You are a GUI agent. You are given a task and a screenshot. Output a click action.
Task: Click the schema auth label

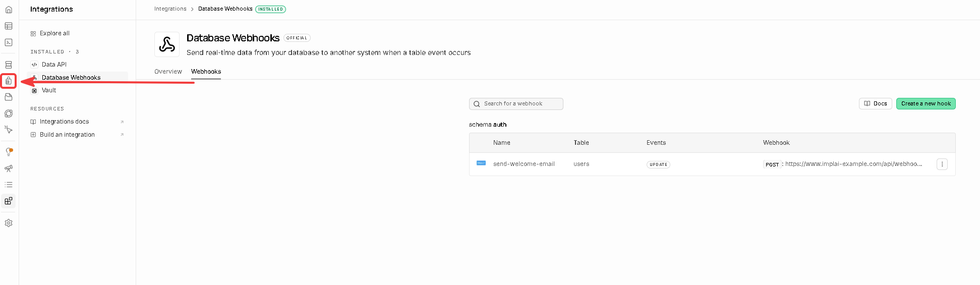pos(488,125)
